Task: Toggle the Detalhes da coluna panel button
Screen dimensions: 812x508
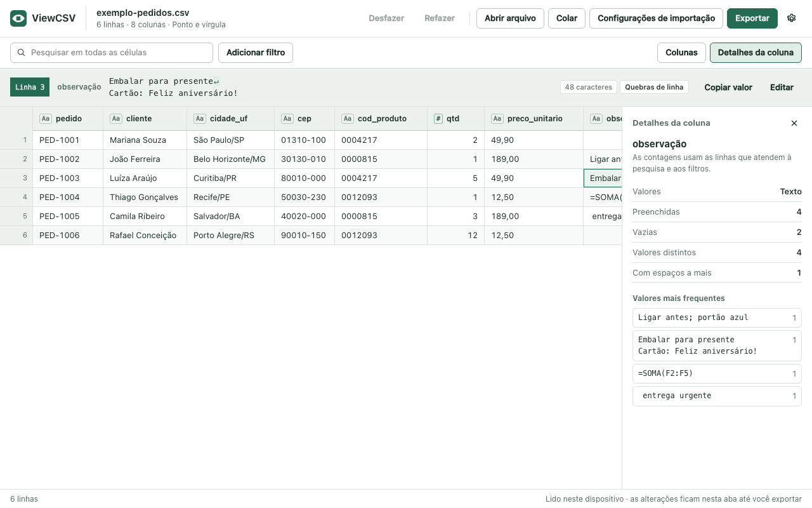Action: pos(756,53)
